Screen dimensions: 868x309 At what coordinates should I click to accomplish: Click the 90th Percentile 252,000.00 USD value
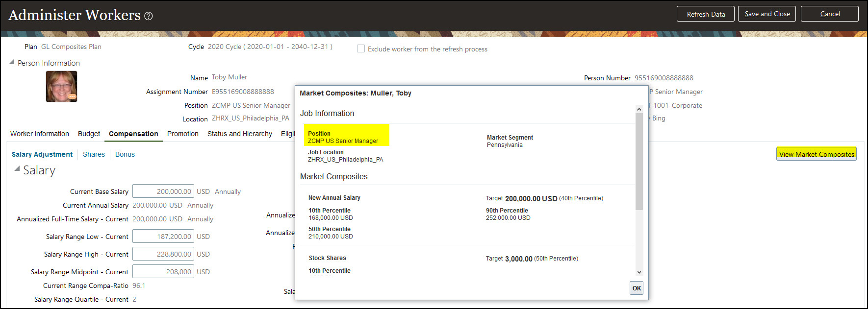tap(508, 218)
